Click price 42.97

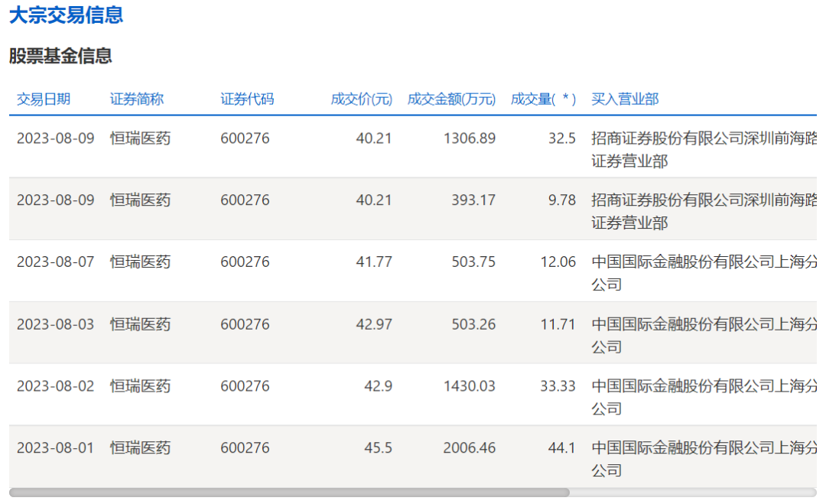click(x=374, y=324)
